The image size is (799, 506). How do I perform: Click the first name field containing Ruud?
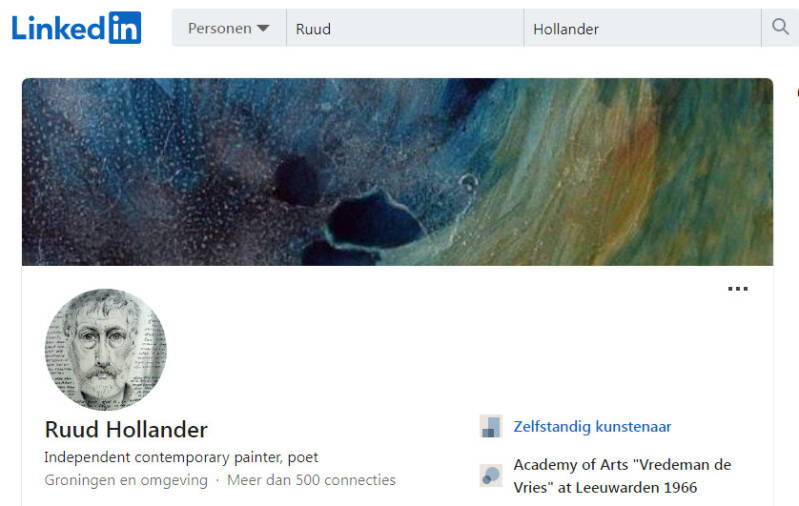(405, 28)
